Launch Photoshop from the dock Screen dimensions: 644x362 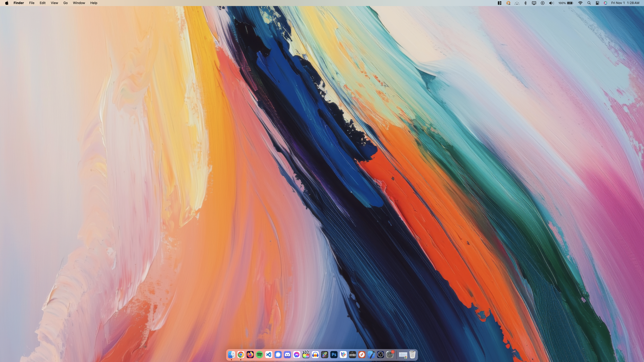point(334,355)
